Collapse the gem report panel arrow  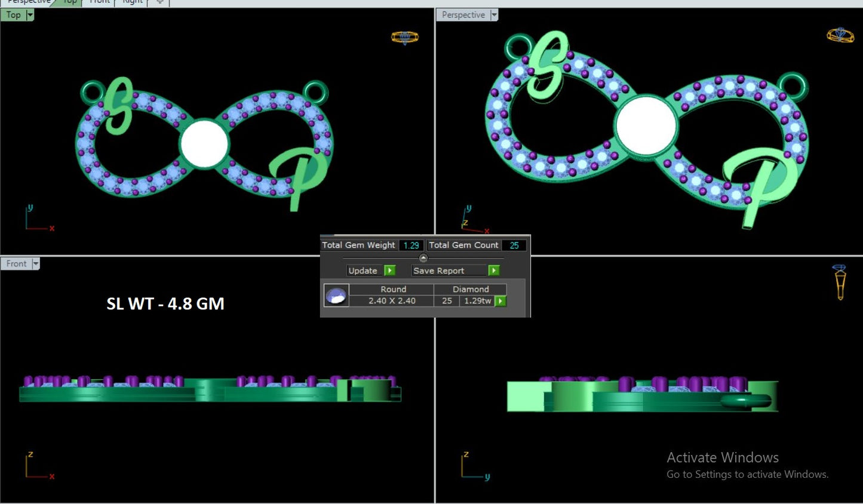coord(423,258)
